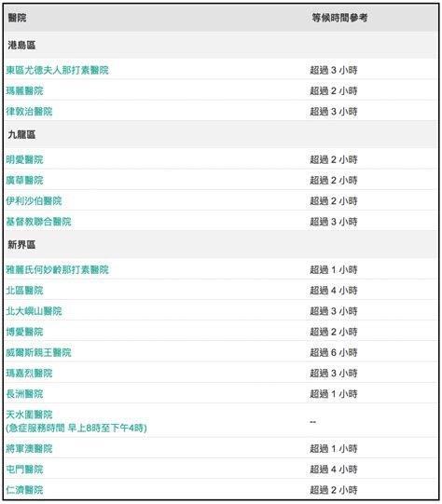Open the 仁濟醫院 link

pyautogui.click(x=24, y=490)
